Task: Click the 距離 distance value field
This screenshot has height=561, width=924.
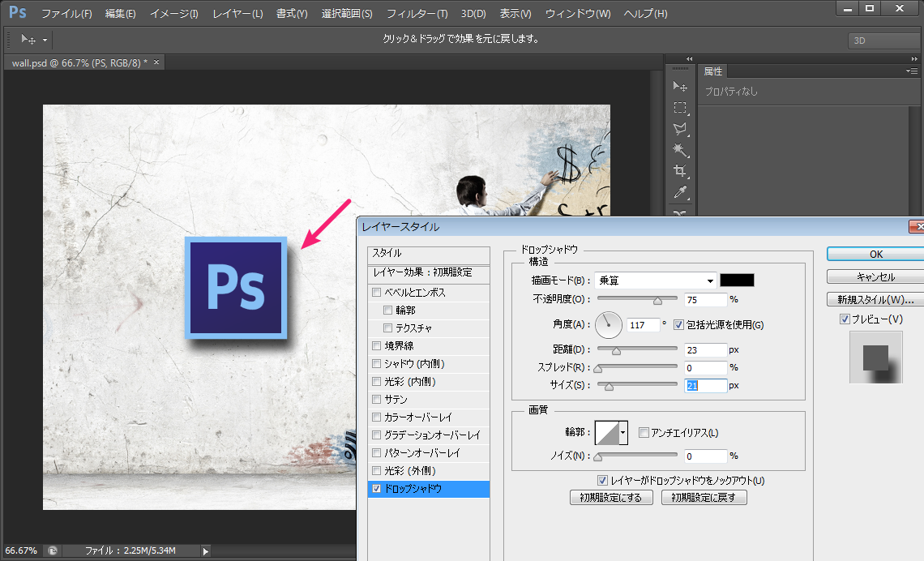Action: coord(705,350)
